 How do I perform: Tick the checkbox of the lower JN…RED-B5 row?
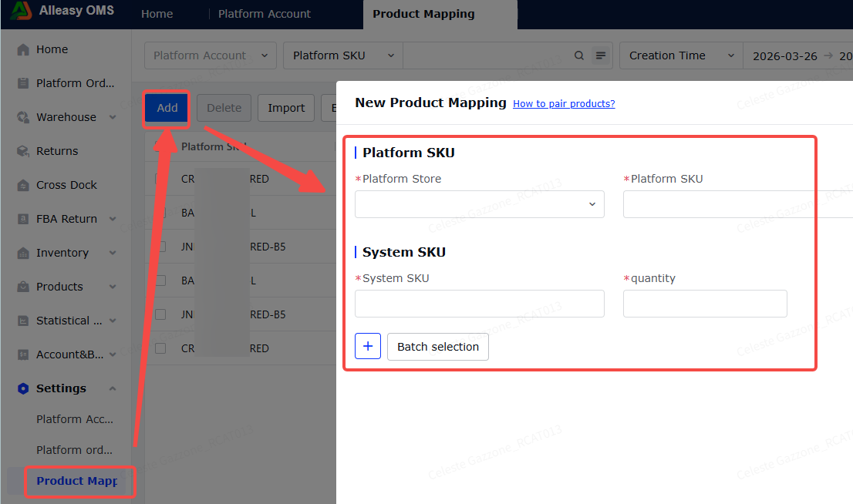[x=160, y=314]
